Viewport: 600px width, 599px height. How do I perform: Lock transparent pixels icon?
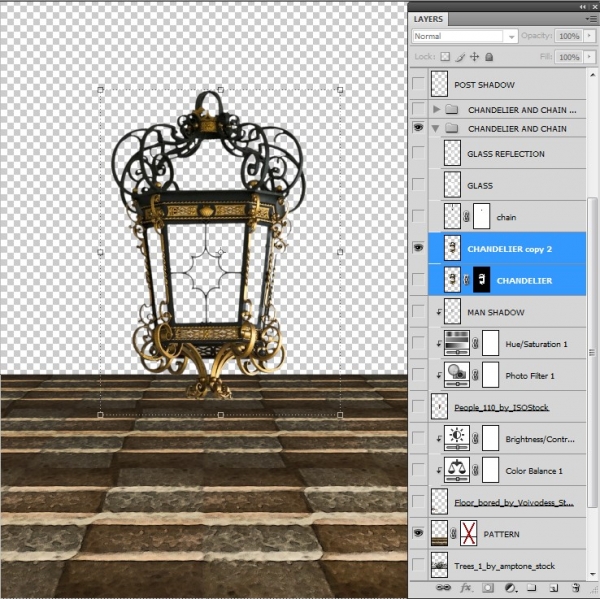click(445, 57)
